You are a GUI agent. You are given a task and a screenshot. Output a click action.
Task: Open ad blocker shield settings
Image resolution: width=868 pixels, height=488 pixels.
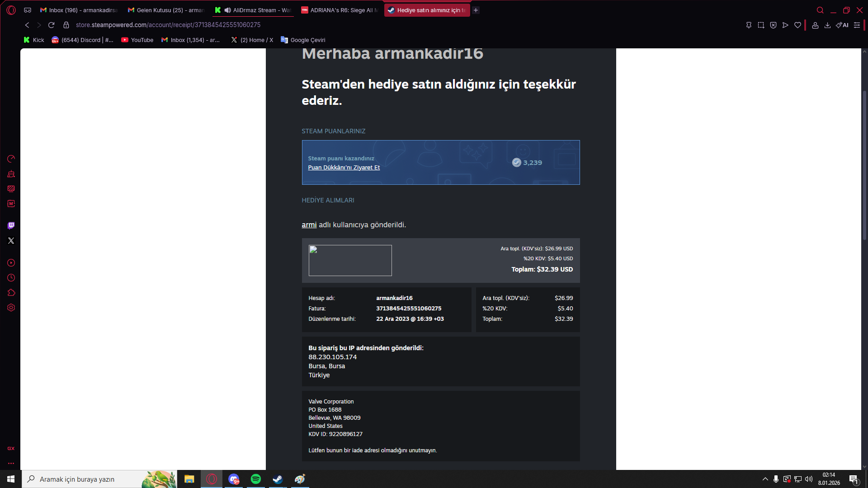[x=774, y=25]
